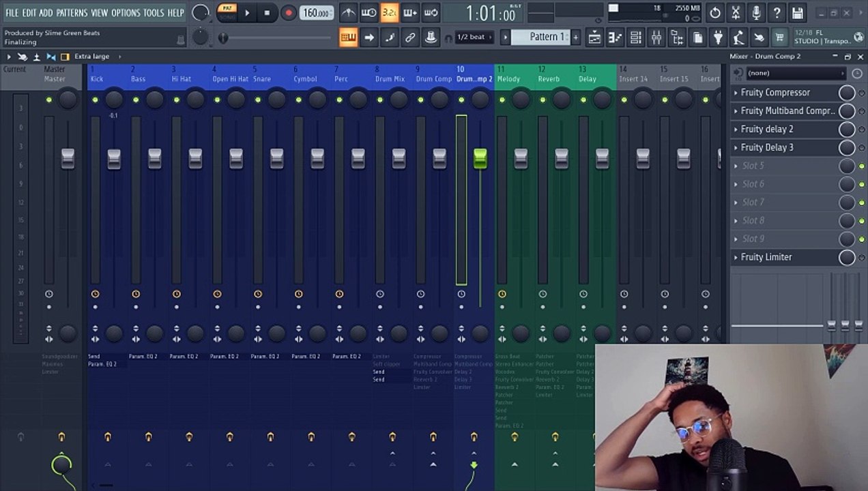This screenshot has height=491, width=868.
Task: Open the (none) input selector dropdown
Action: pos(796,74)
